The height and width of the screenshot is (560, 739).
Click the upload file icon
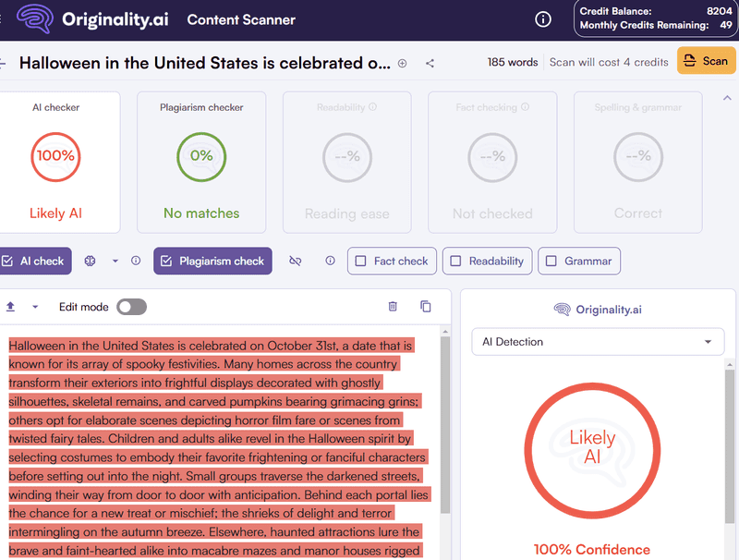(10, 307)
